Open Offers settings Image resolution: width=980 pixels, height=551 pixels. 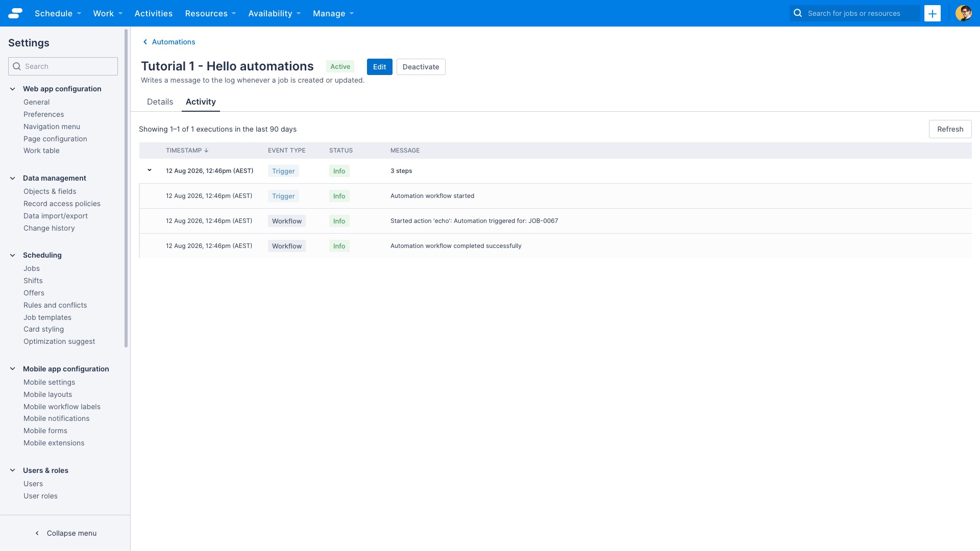34,293
